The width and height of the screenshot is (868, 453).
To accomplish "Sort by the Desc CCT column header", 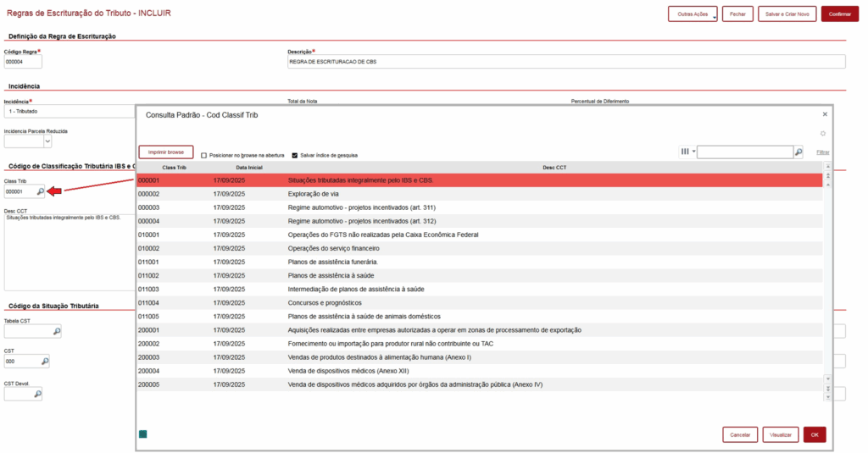I will 554,167.
